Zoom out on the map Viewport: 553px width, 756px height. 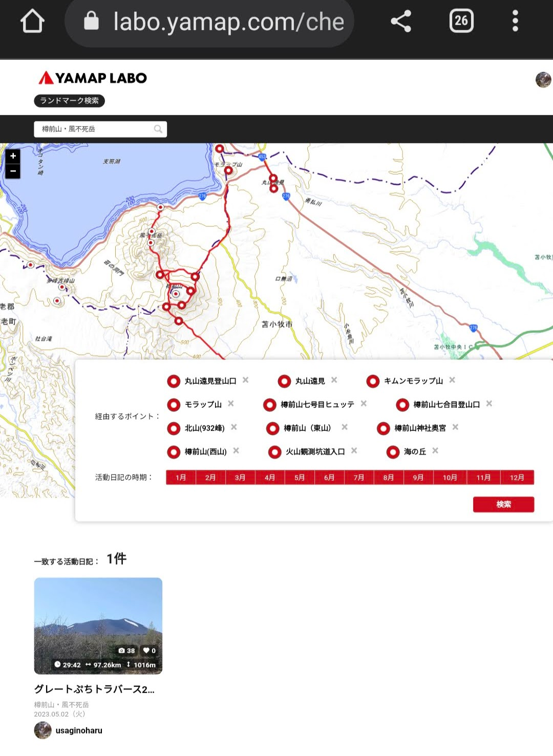[x=13, y=171]
